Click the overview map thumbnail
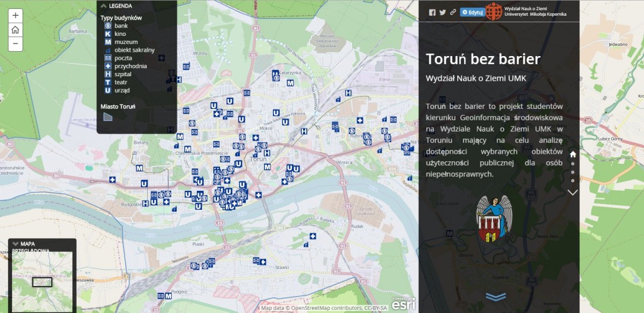This screenshot has width=644, height=313. pyautogui.click(x=42, y=282)
